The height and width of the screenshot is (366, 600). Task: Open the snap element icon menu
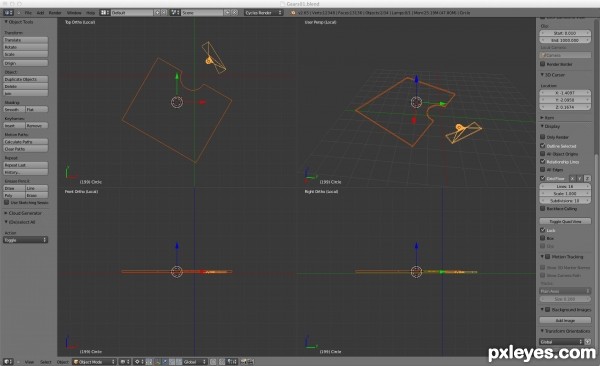(x=232, y=361)
